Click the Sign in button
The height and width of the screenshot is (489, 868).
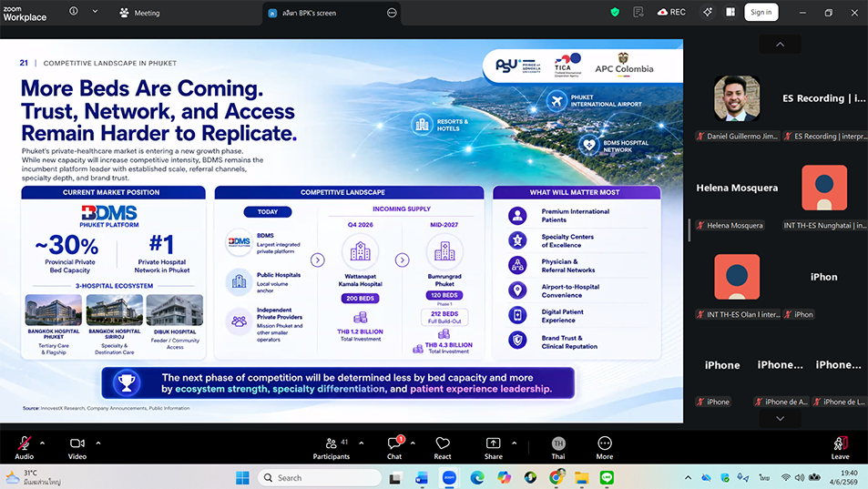point(761,12)
